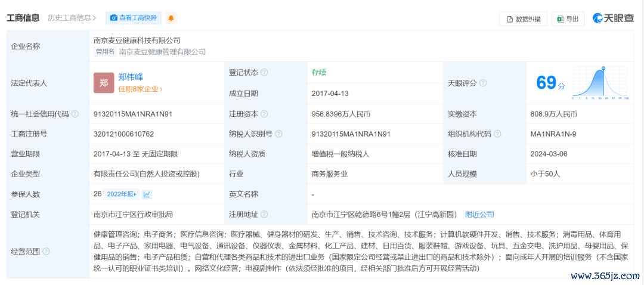Image resolution: width=644 pixels, height=285 pixels.
Task: Open legal representative 郑伟峰 link
Action: coord(131,77)
